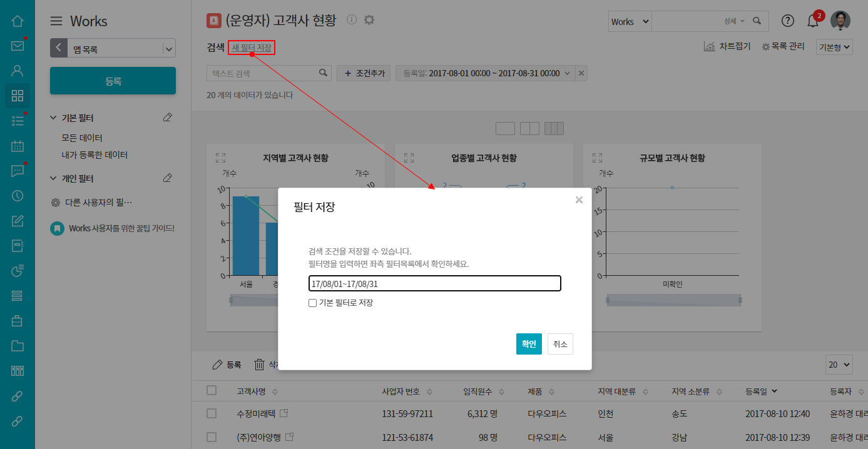Screen dimensions: 868x449
Task: Click the 확인 button in dialog
Action: click(x=529, y=344)
